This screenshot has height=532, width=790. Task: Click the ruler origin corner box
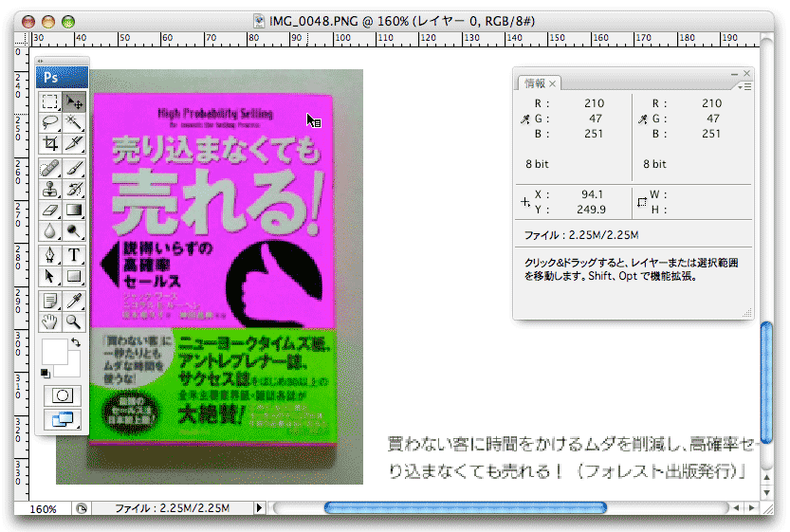[x=22, y=39]
